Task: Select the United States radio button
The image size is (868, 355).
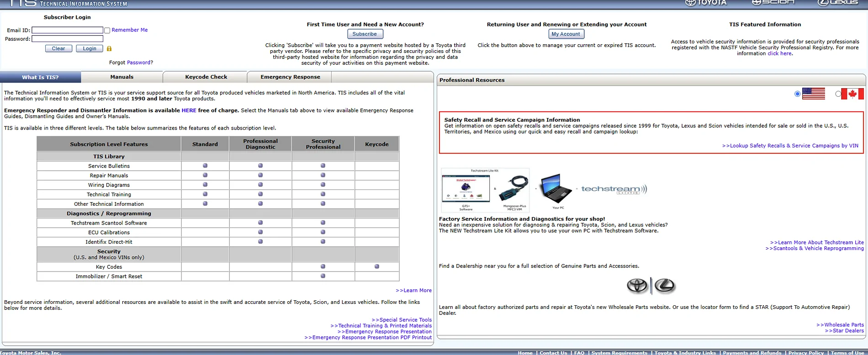Action: click(797, 94)
